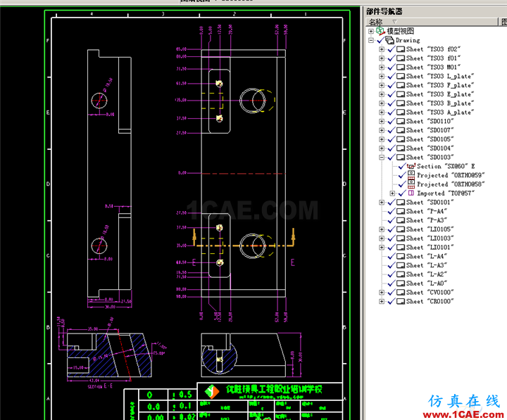Viewport: 507px width, 420px height.
Task: Click sheet icon for "YS03 M01"
Action: point(401,68)
